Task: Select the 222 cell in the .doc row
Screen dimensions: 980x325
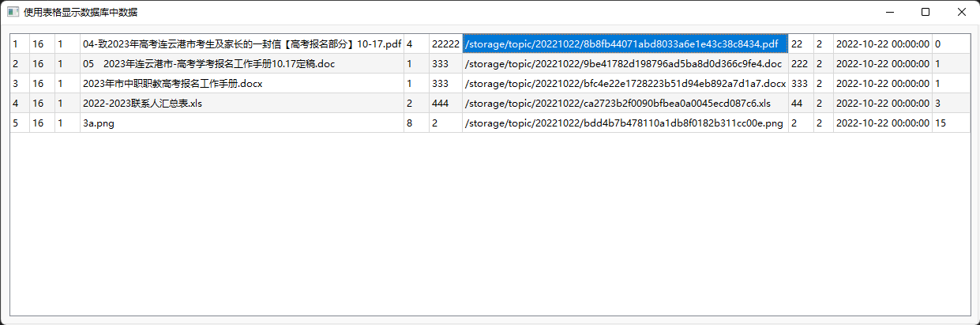Action: (x=801, y=64)
